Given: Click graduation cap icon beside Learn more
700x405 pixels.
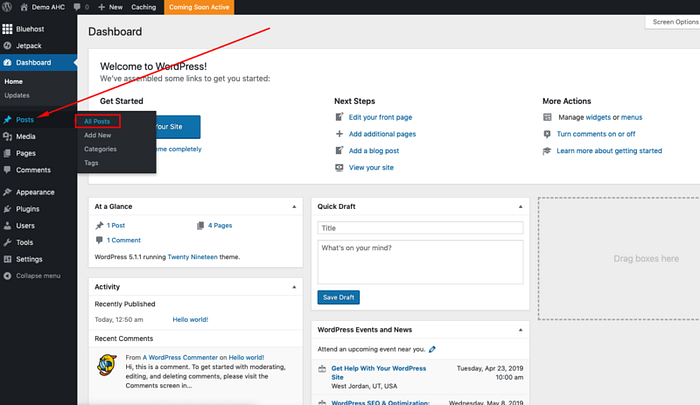Looking at the screenshot, I should 547,151.
